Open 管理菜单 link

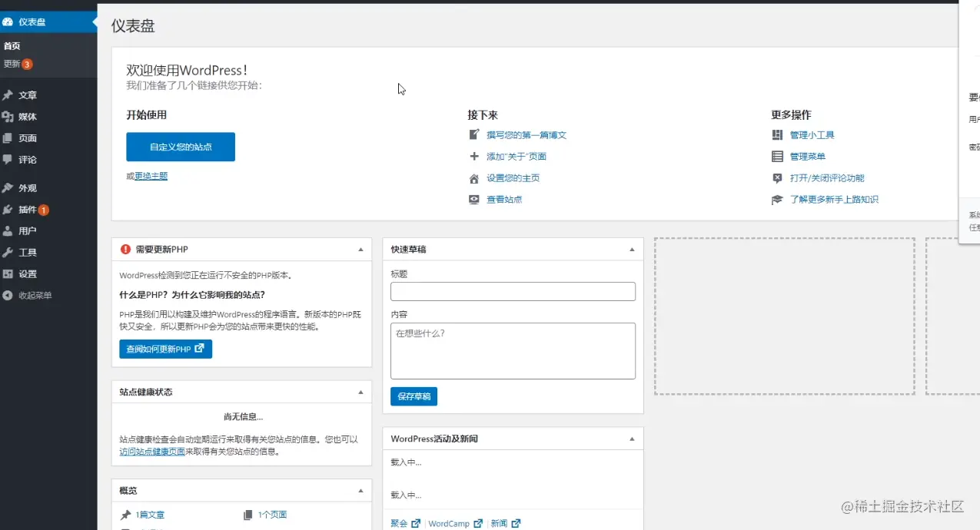[807, 157]
